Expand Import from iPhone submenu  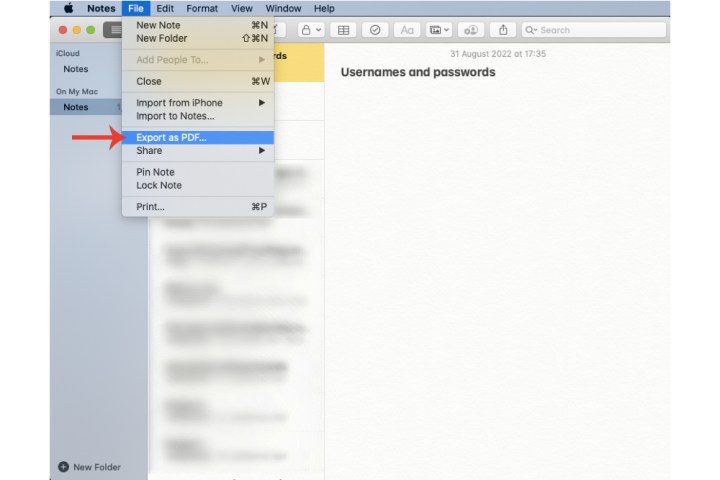point(198,102)
